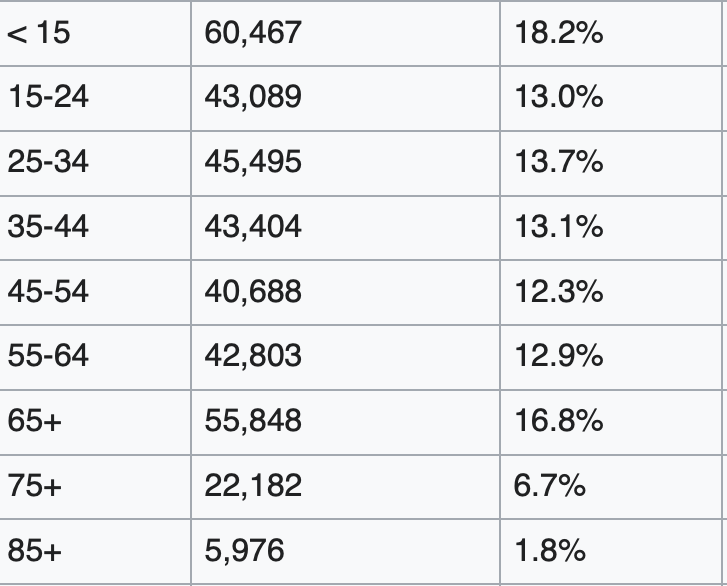Click the "85+" age group cell
This screenshot has height=586, width=727.
point(34,550)
